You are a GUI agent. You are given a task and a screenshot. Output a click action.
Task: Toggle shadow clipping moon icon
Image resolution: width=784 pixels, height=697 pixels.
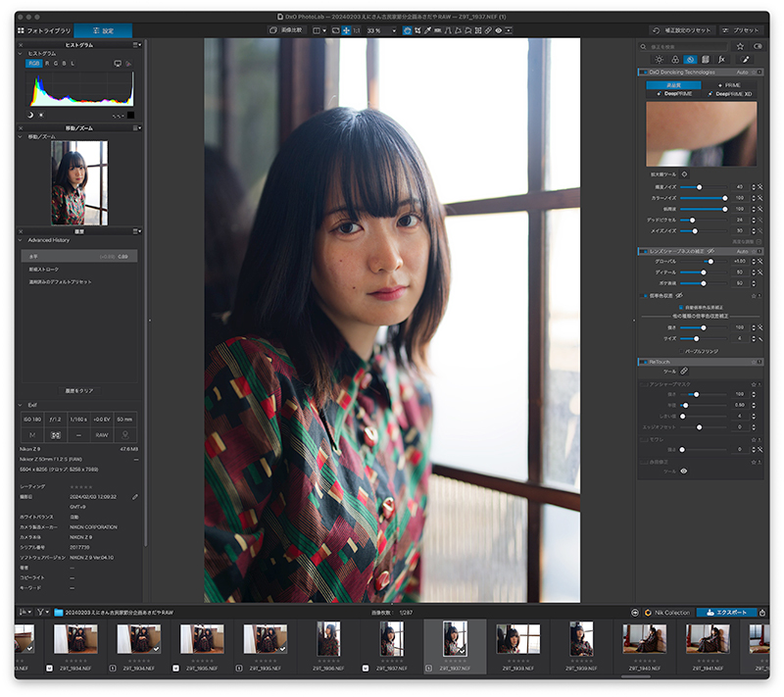tap(29, 115)
